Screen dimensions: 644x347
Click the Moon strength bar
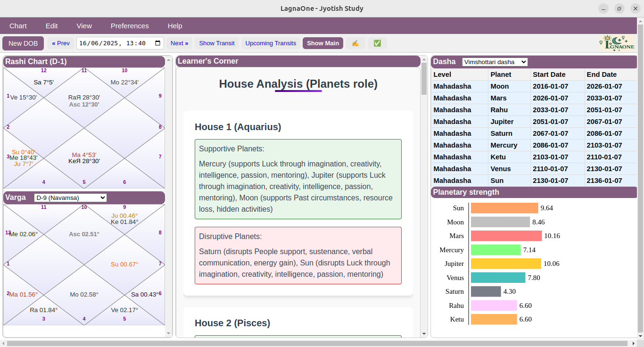501,222
